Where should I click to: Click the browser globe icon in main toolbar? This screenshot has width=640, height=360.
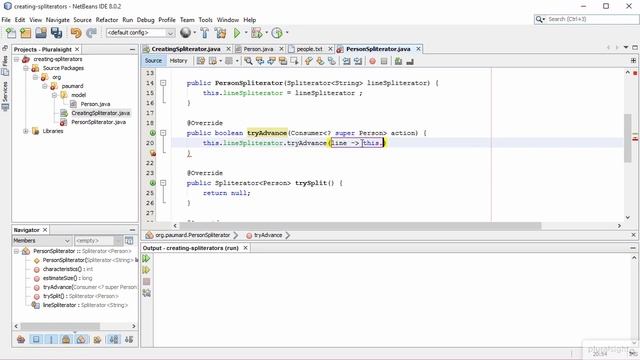185,32
